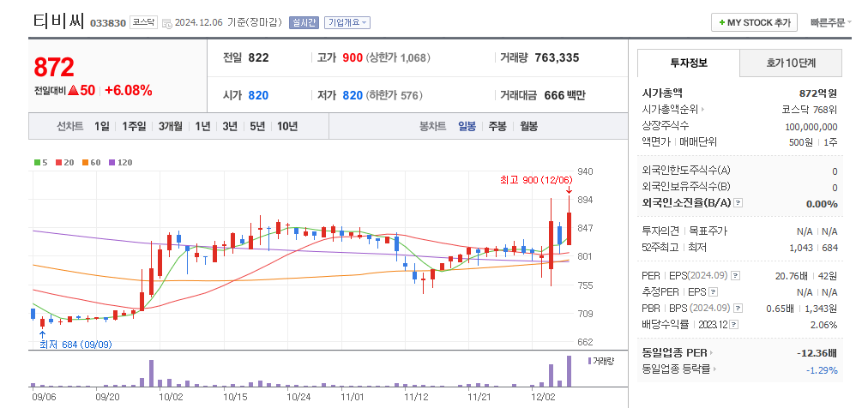Click the purple 거래량 volume legend
The image size is (868, 408).
600,361
